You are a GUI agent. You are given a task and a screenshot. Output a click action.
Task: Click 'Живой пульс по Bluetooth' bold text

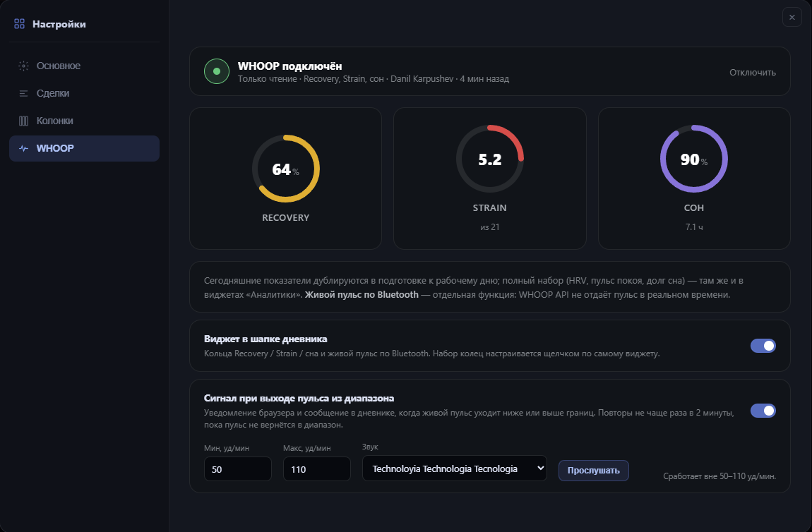(x=362, y=295)
